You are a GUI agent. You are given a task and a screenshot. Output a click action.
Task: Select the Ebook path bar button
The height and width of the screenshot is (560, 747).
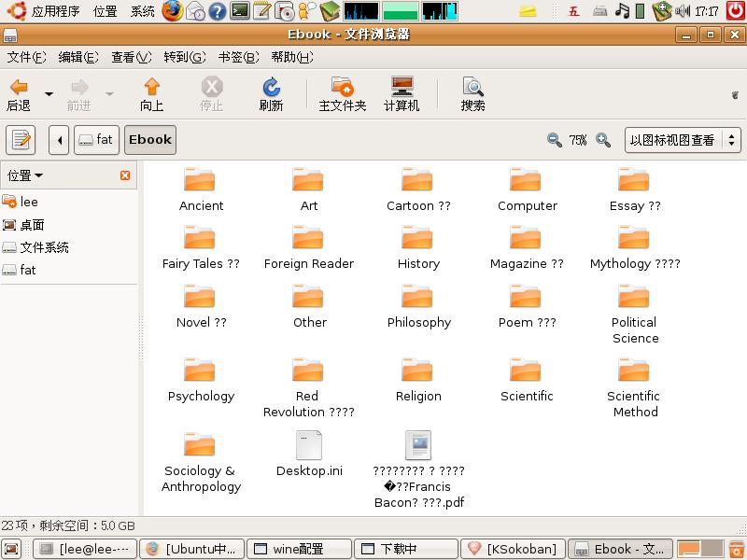tap(150, 140)
